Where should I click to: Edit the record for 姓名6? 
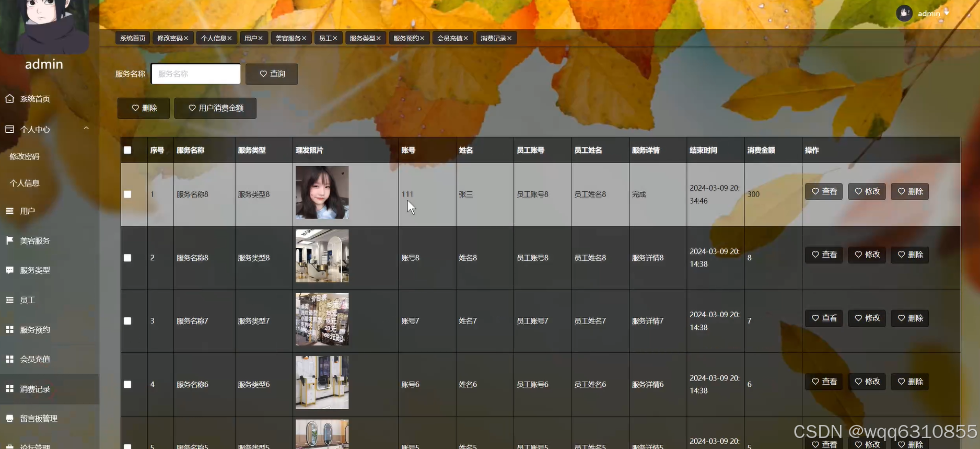(867, 382)
